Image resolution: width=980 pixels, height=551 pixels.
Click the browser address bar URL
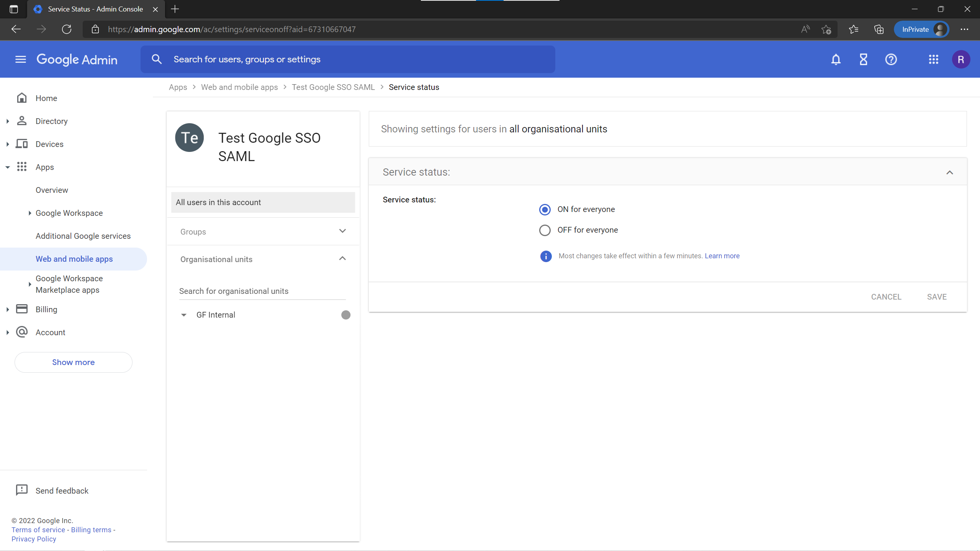232,29
